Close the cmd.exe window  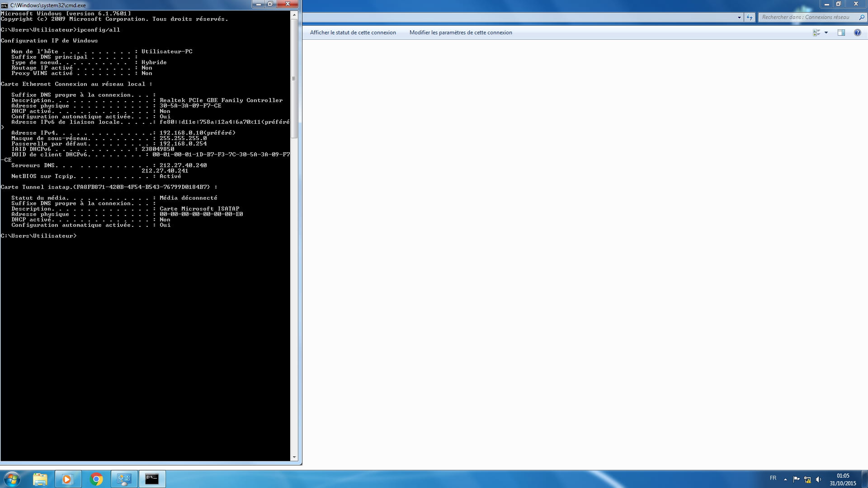(x=288, y=4)
